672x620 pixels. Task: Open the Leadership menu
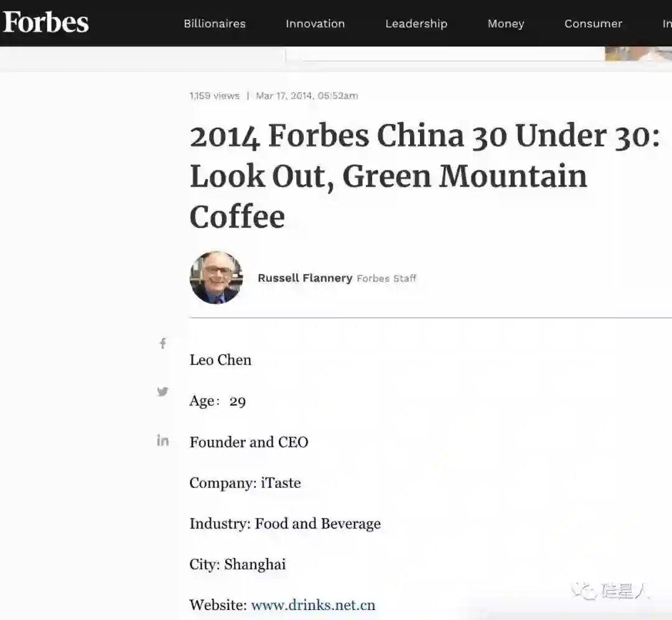pos(416,24)
